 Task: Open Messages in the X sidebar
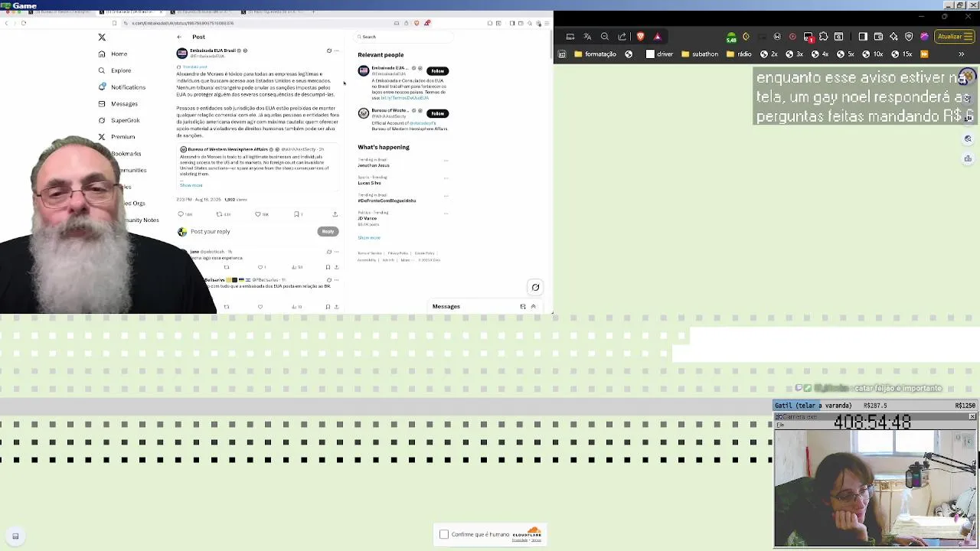[x=118, y=103]
